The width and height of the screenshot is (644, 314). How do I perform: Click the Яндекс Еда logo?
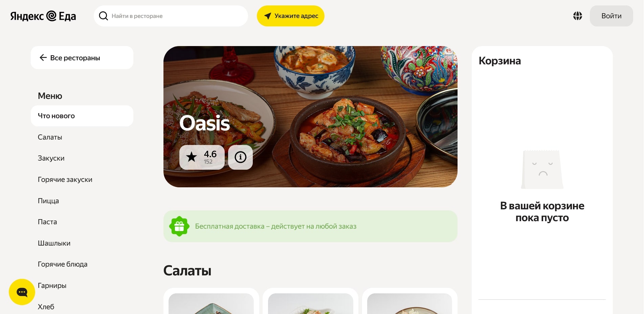coord(43,16)
